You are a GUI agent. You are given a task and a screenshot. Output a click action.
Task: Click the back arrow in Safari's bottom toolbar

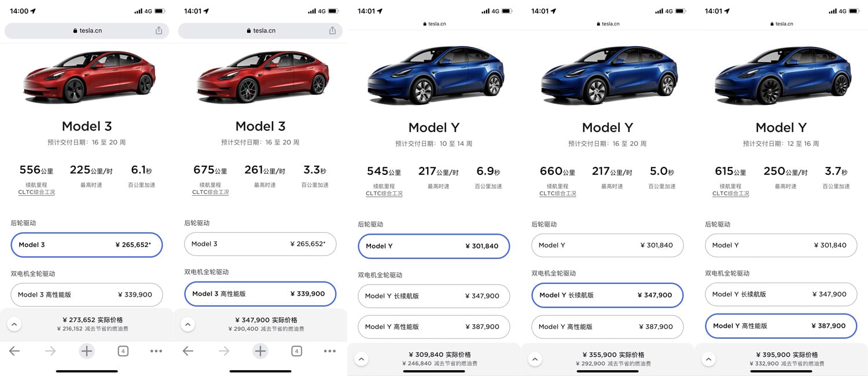[x=14, y=351]
